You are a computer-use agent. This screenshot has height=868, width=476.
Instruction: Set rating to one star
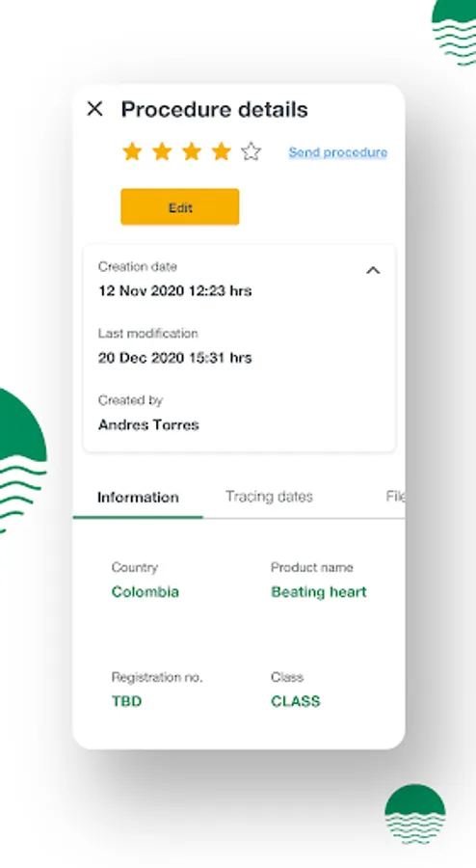132,151
